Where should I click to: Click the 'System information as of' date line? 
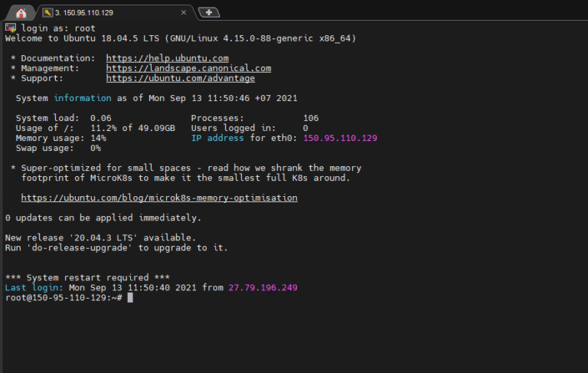(156, 98)
